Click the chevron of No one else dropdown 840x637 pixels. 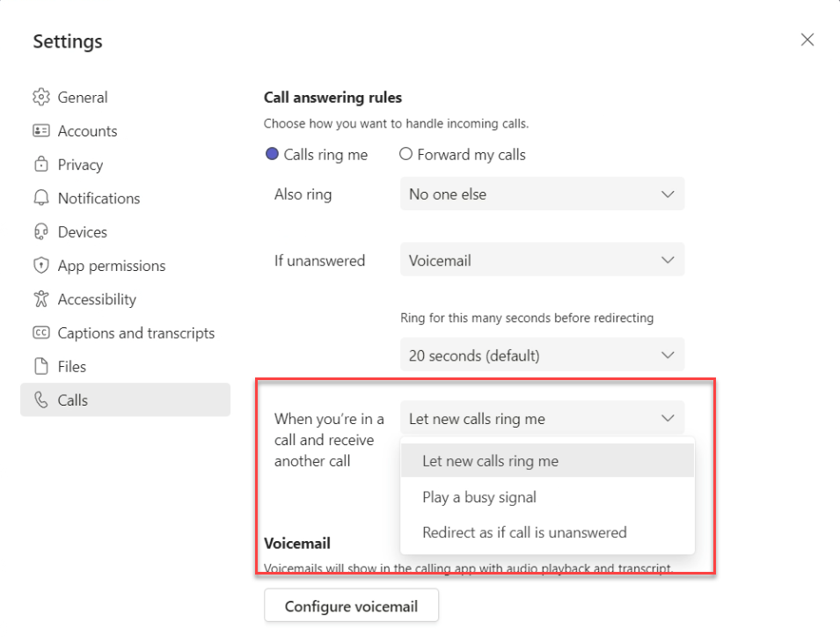coord(668,194)
